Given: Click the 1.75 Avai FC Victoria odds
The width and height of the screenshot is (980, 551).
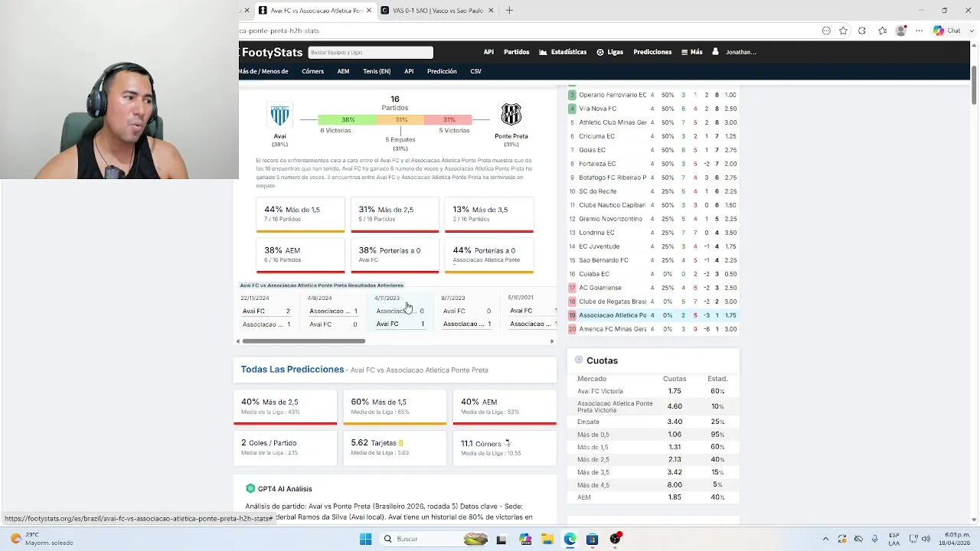Looking at the screenshot, I should (674, 391).
